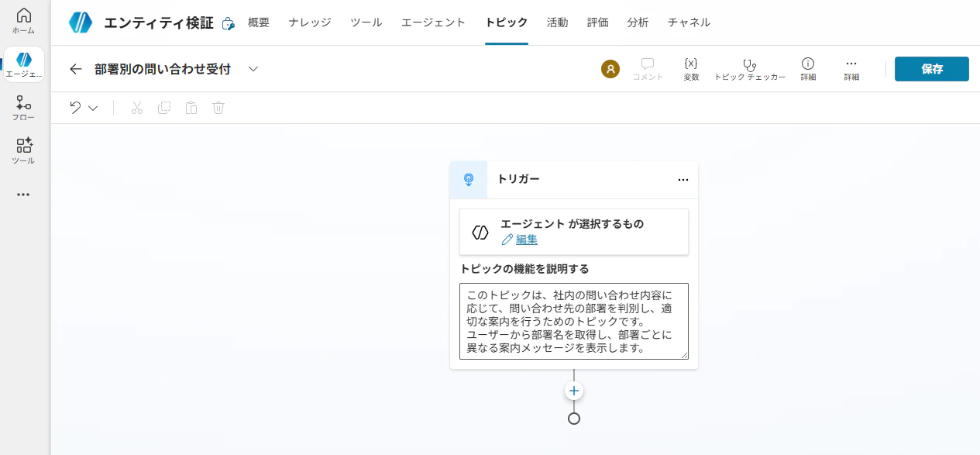Switch to the チャネル tab

[689, 22]
